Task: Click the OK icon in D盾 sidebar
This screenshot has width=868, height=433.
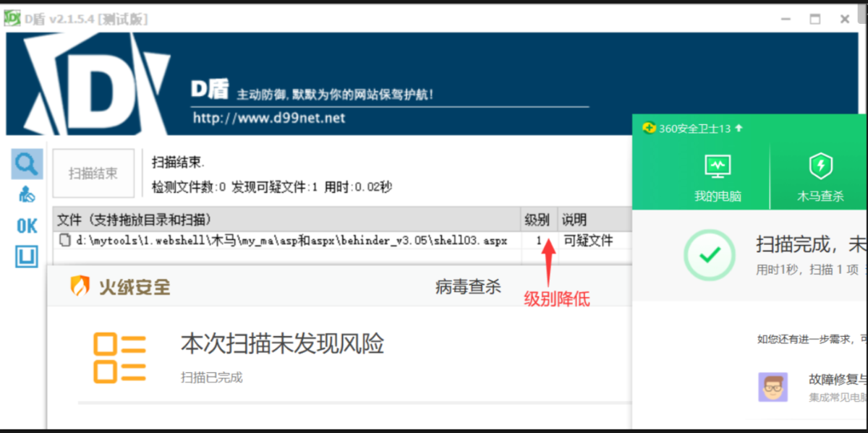Action: pos(27,226)
